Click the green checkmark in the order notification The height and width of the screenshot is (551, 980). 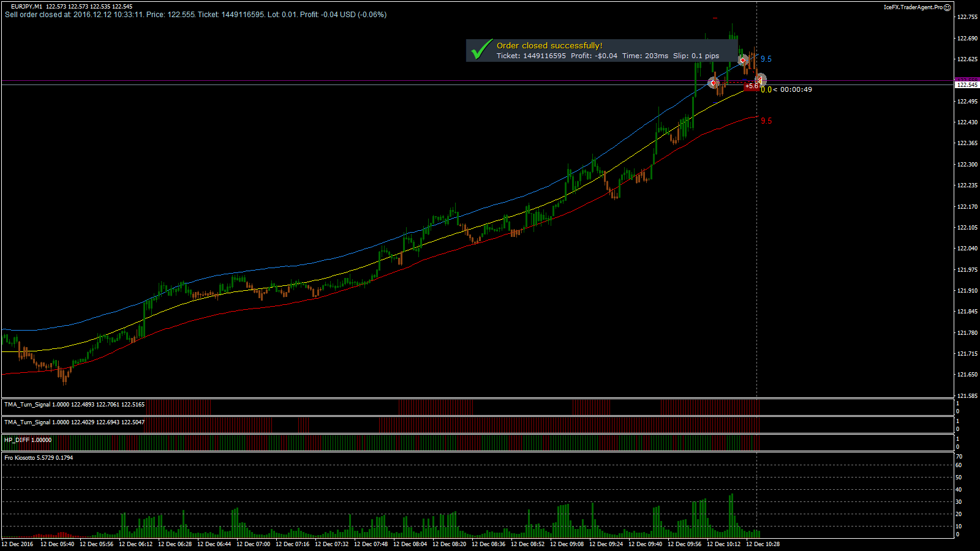482,50
